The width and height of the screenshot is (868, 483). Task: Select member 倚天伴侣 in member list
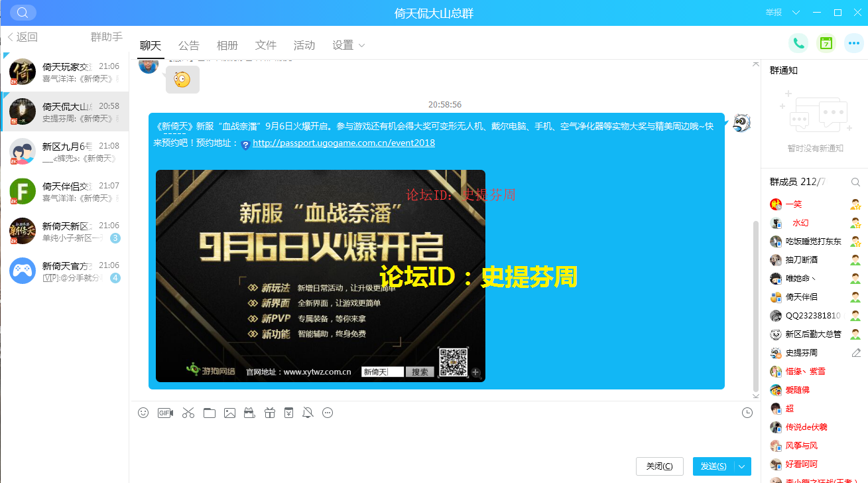click(x=814, y=297)
